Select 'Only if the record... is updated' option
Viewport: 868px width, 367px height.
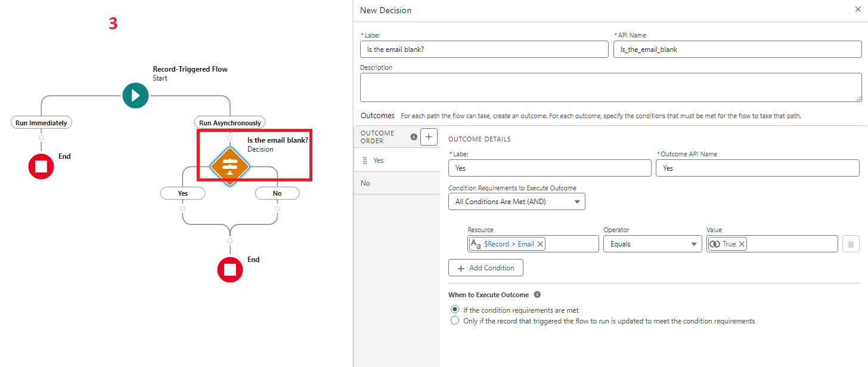455,321
